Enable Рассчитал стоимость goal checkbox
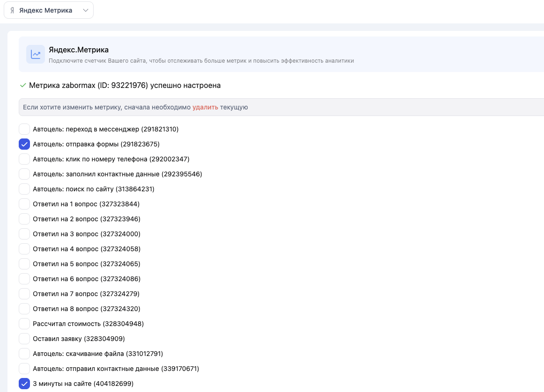The height and width of the screenshot is (392, 544). tap(24, 324)
